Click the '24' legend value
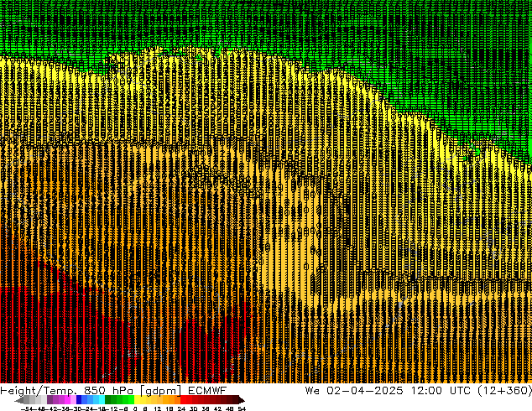 coord(181,408)
